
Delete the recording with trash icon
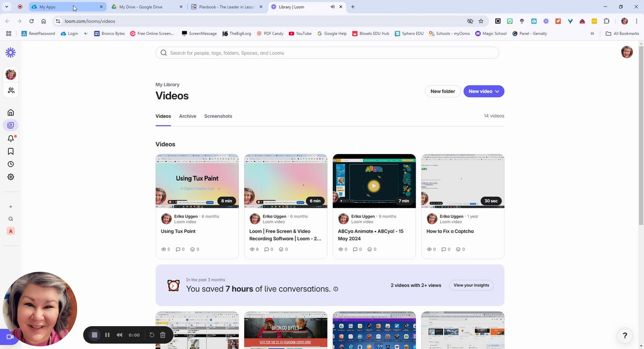(163, 335)
